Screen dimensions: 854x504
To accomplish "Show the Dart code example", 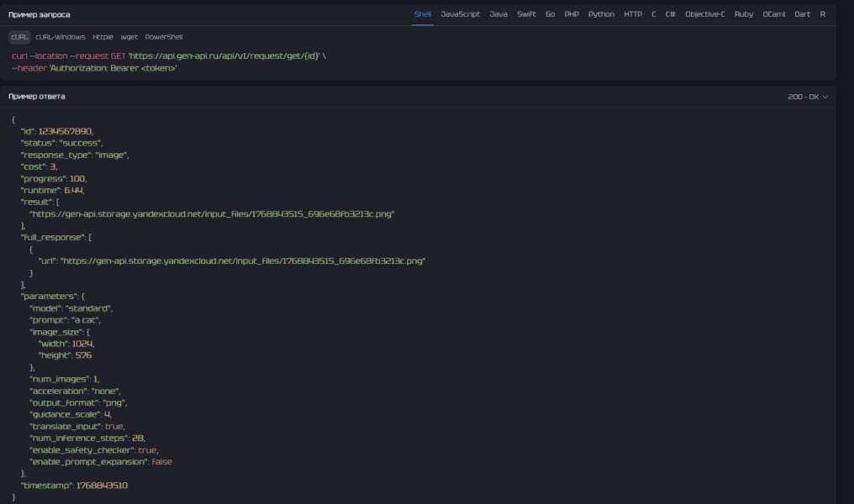I will (x=802, y=14).
